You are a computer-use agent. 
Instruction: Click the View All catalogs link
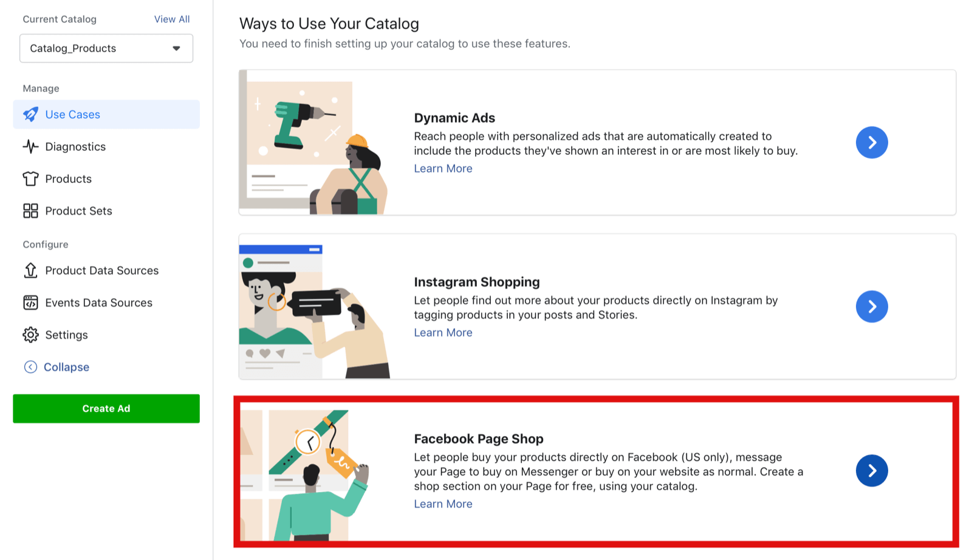172,19
